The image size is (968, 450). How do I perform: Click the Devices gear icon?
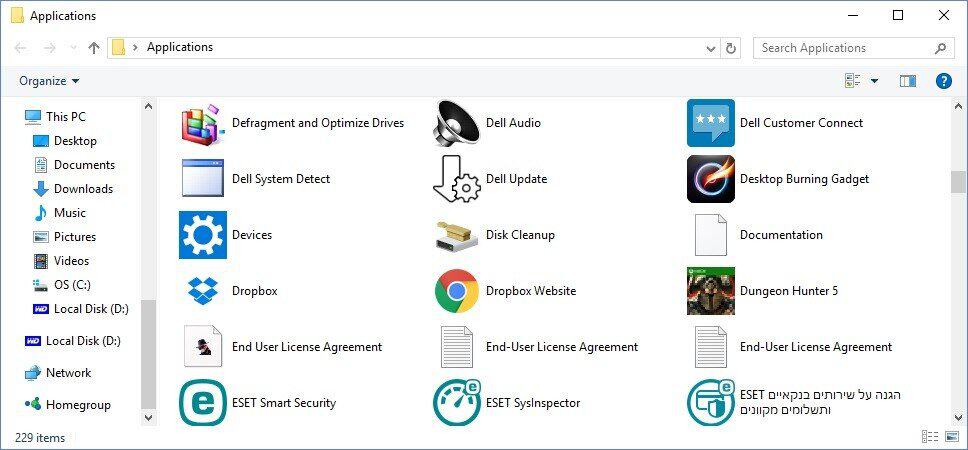[202, 235]
